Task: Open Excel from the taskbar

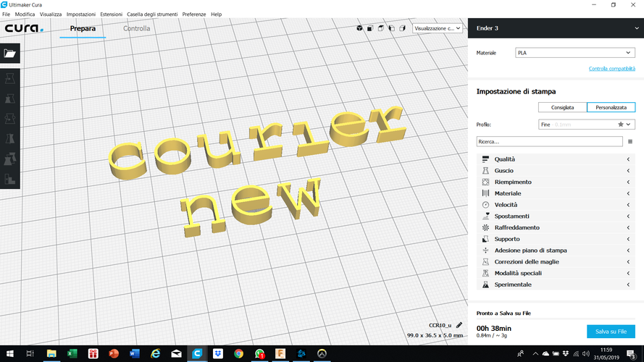Action: pyautogui.click(x=72, y=353)
